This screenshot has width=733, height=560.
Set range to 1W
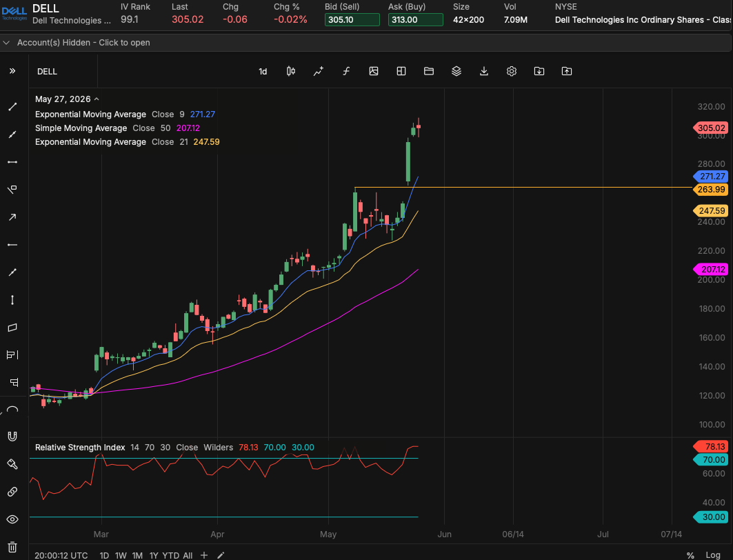[x=121, y=555]
